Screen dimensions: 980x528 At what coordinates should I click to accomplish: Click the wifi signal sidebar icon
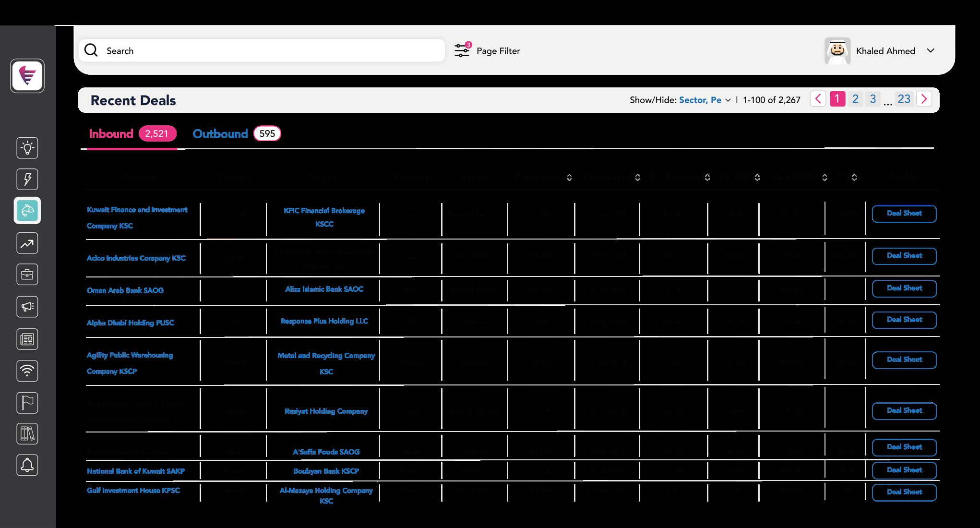(x=27, y=371)
